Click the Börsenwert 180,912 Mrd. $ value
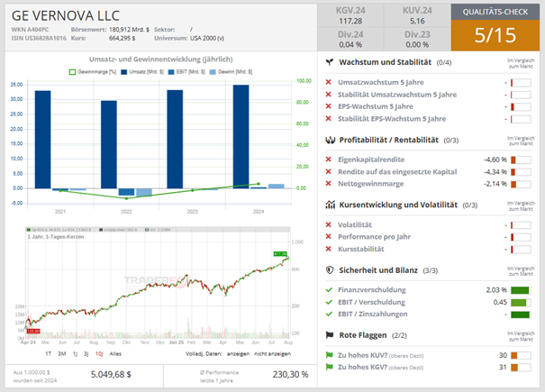The width and height of the screenshot is (545, 392). coord(130,30)
